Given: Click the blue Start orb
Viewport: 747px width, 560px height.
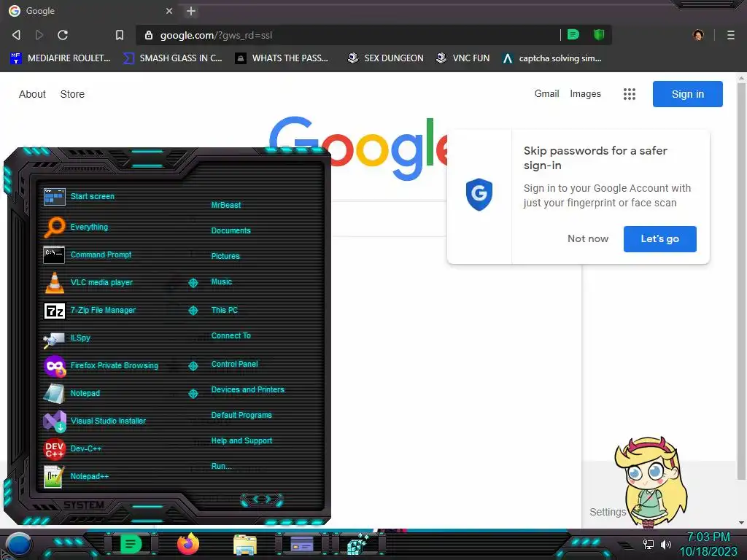Looking at the screenshot, I should [x=19, y=545].
